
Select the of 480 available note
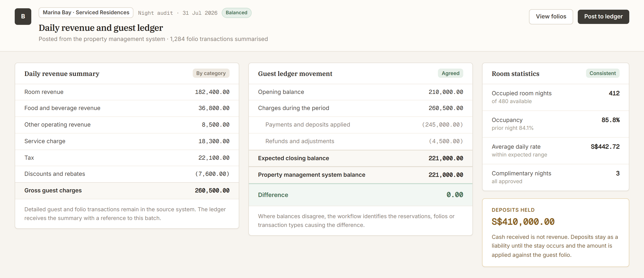(512, 101)
